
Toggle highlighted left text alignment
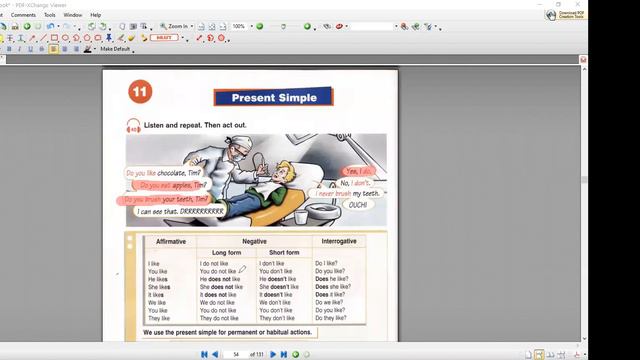53,49
